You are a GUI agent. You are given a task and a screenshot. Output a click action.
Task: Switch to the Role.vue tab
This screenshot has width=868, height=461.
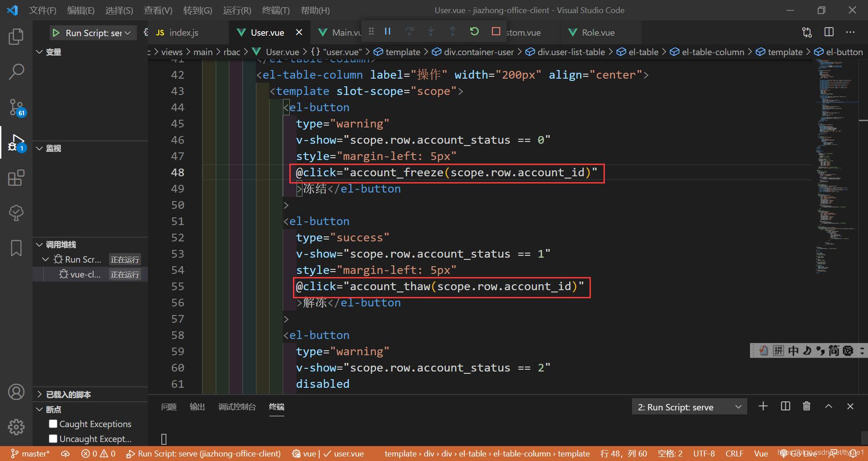(x=598, y=33)
